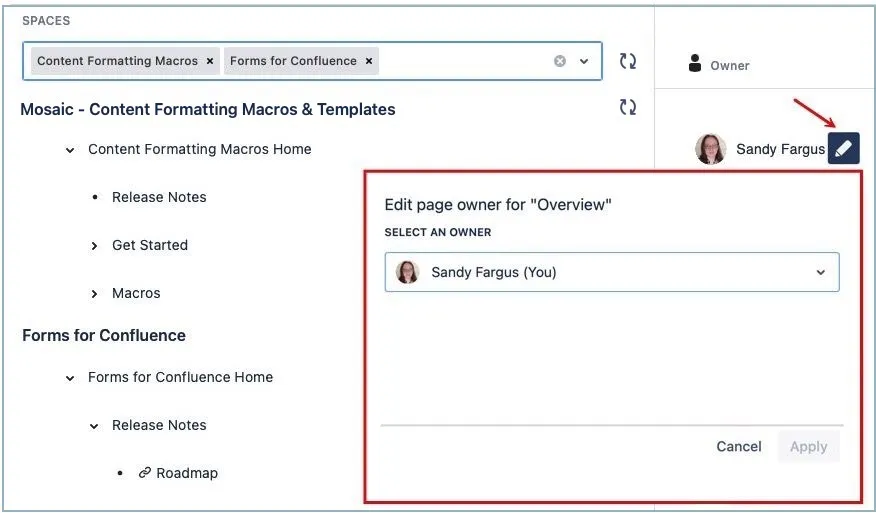Open the Forms for Confluence Home page
876x513 pixels.
coord(180,377)
